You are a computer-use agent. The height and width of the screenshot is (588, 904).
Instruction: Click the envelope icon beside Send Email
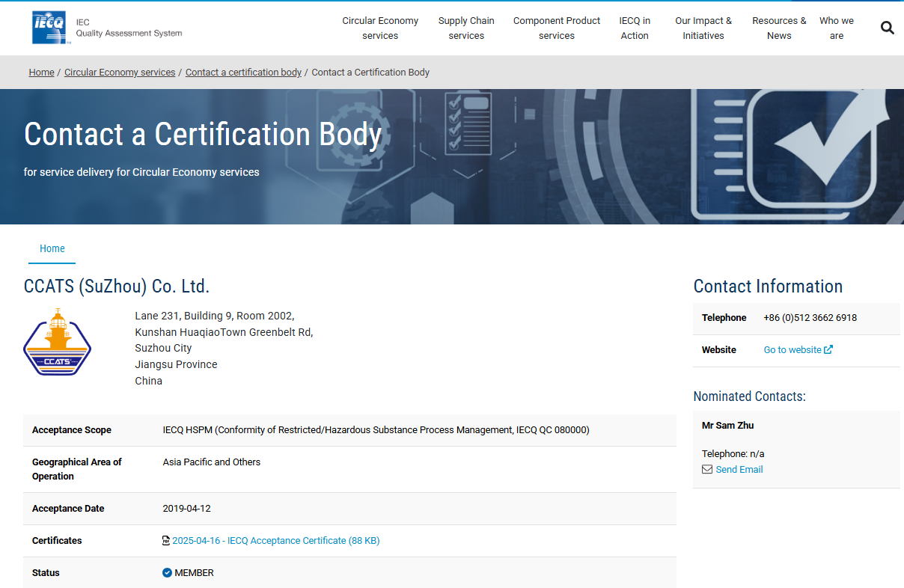[x=706, y=469]
